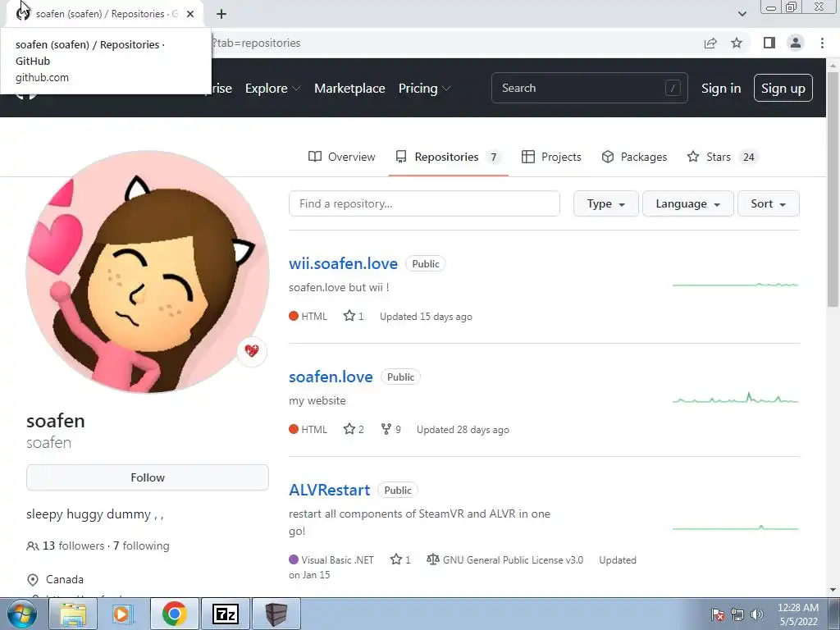Click the network tray icon
840x630 pixels.
point(737,614)
